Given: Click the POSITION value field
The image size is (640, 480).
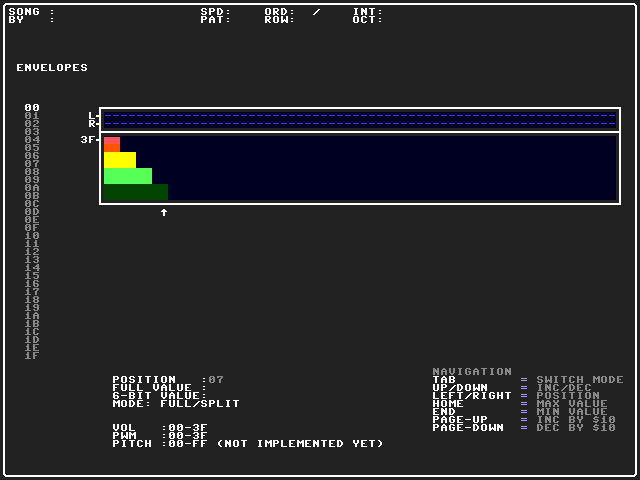Looking at the screenshot, I should pos(216,380).
